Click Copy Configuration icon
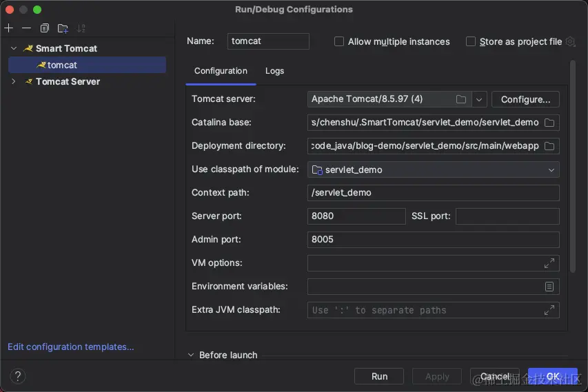Screen dimensions: 588x392 (45, 28)
